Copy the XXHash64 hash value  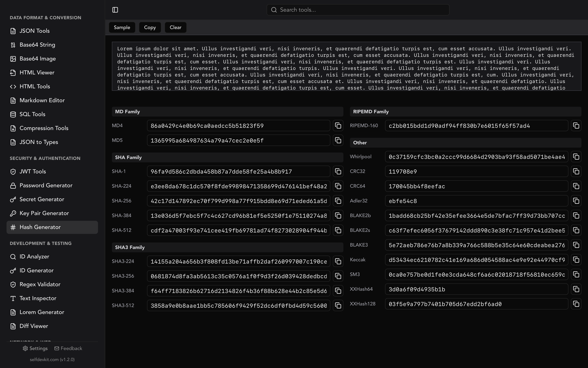tap(576, 289)
